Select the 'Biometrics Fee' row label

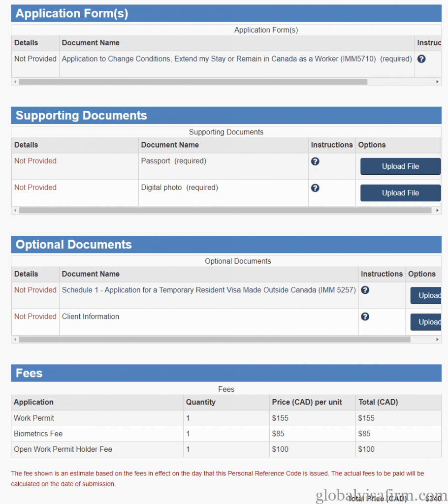point(38,434)
